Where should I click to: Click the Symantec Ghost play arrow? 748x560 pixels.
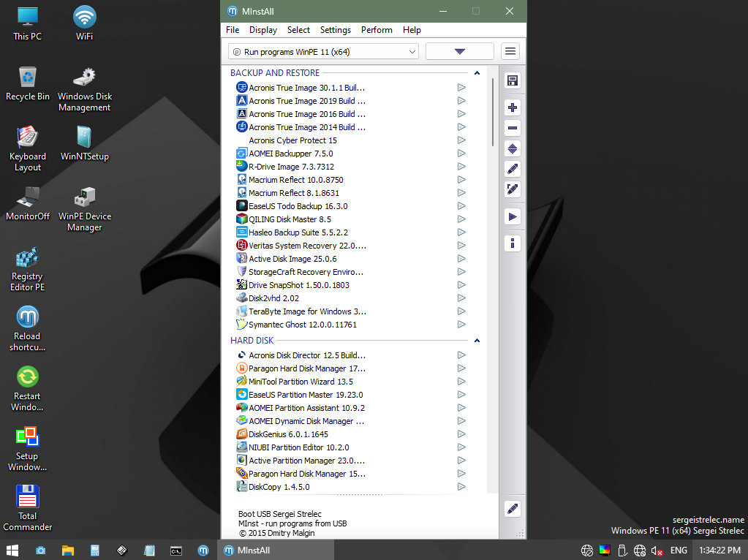[x=461, y=325]
